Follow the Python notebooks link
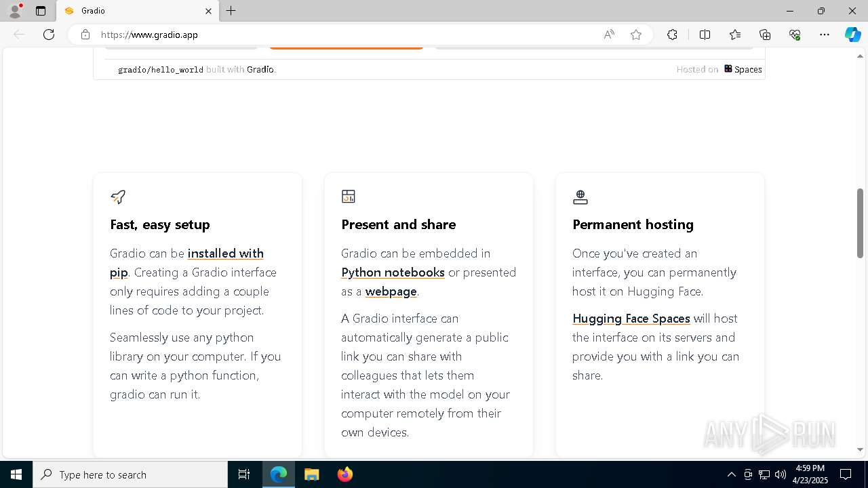Image resolution: width=868 pixels, height=488 pixels. pos(393,272)
